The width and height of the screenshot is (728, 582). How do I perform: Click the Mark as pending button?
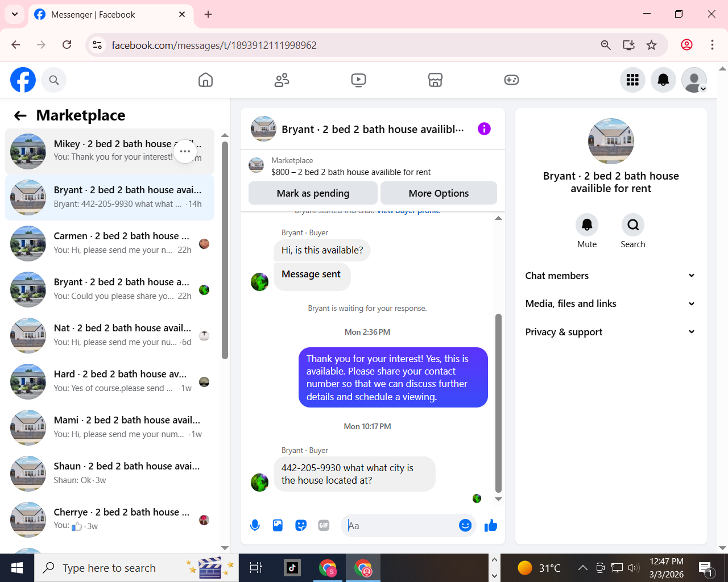313,193
